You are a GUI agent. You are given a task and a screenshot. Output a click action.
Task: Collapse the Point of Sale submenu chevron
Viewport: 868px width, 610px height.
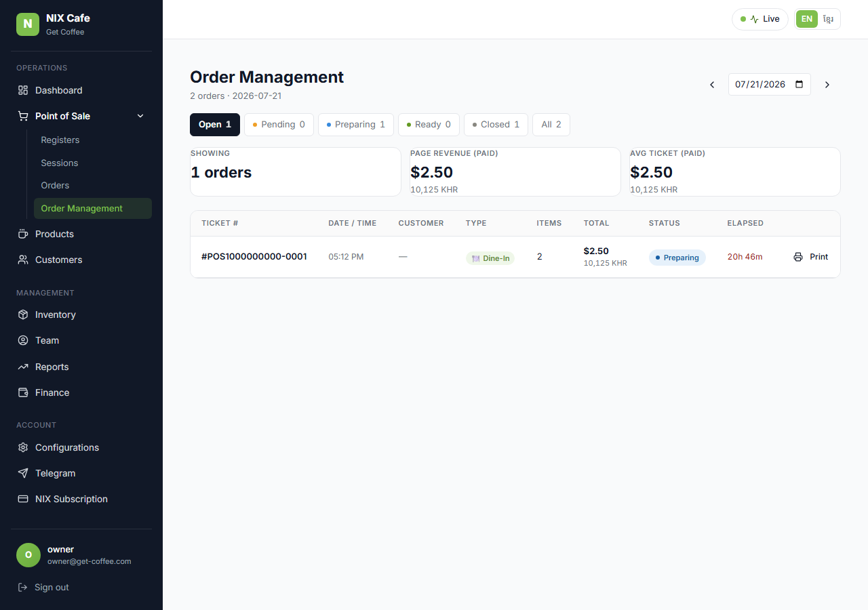(140, 116)
